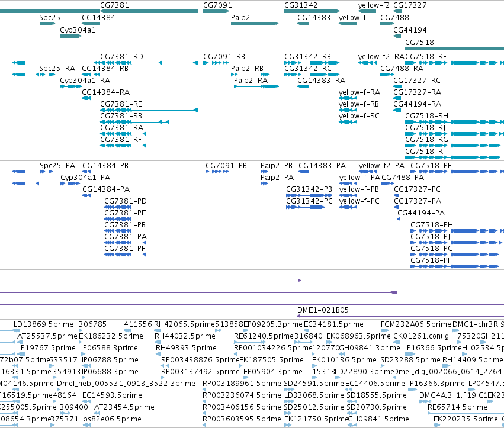Click the "Spc25-RA" transcript label
The width and height of the screenshot is (504, 428).
57,69
